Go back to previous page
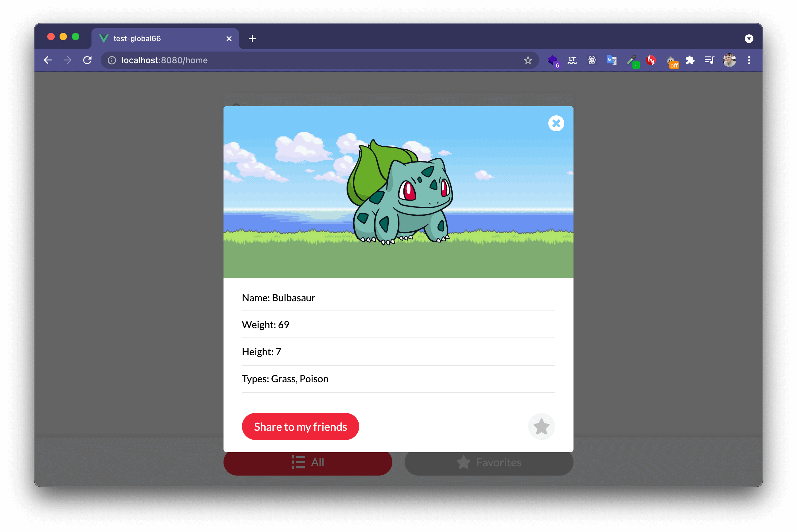This screenshot has width=797, height=532. pos(48,60)
